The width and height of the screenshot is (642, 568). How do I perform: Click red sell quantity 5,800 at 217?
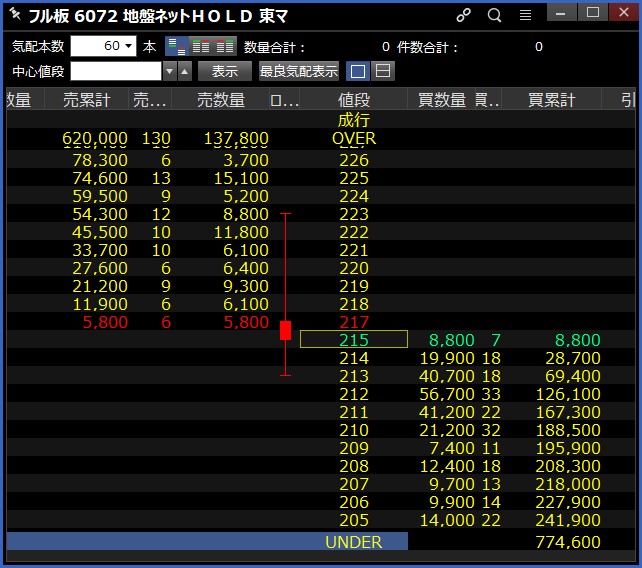[x=246, y=322]
